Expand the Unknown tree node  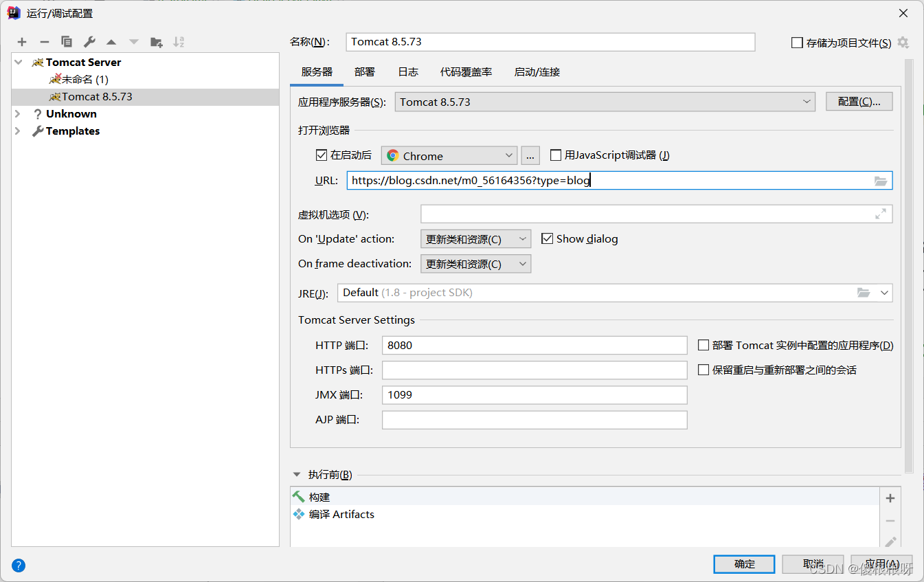[19, 114]
